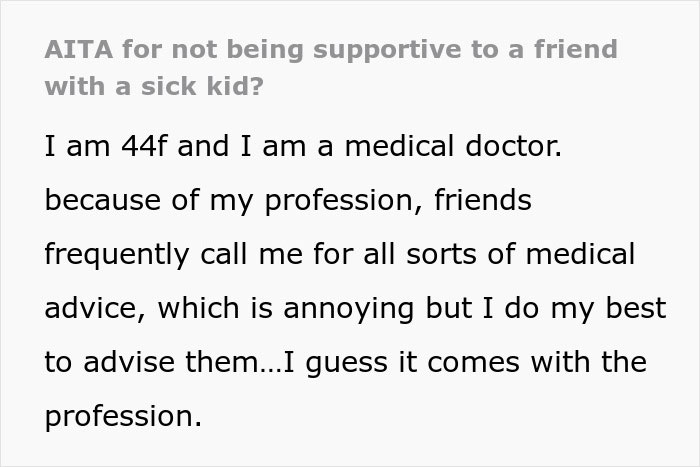Click the title's second line "with a sick kid?"
This screenshot has height=467, width=700.
(x=153, y=85)
